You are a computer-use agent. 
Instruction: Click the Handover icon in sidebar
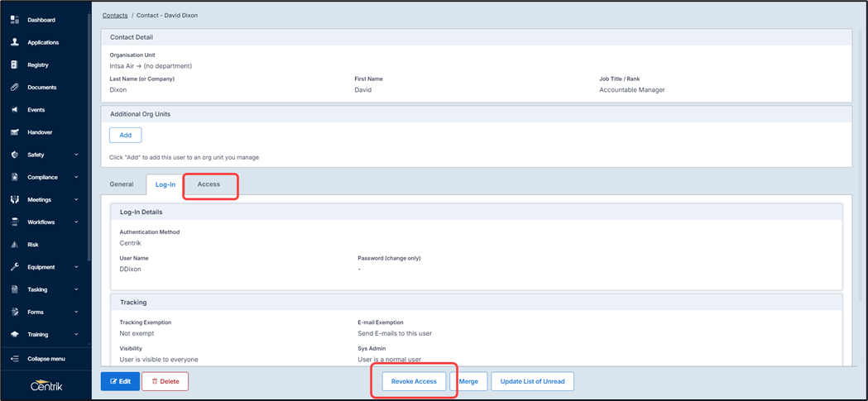(15, 132)
